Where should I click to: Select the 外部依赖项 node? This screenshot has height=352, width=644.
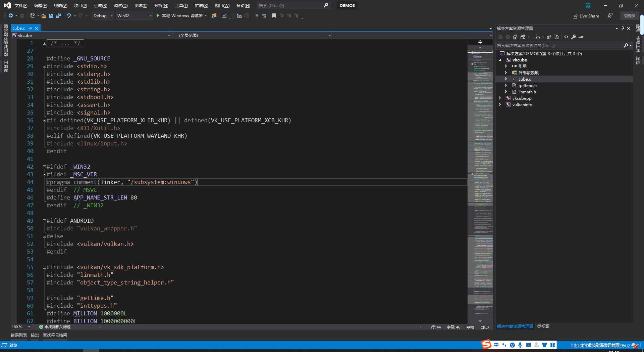[528, 73]
